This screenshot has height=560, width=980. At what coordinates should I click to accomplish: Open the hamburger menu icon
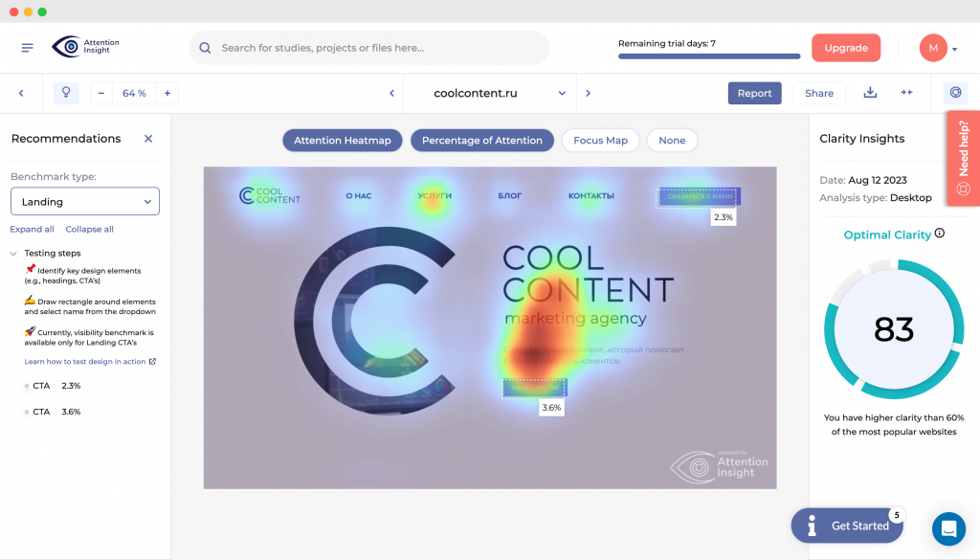[x=27, y=48]
